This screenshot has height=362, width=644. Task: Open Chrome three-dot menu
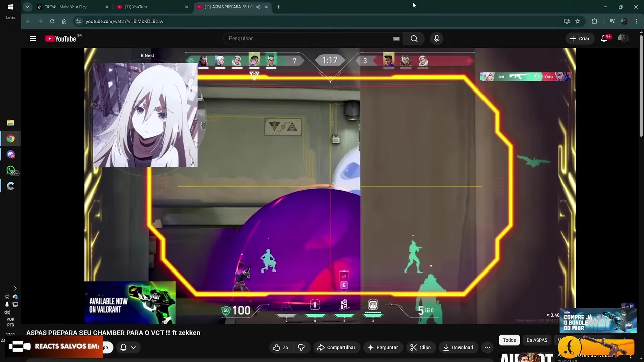point(637,21)
